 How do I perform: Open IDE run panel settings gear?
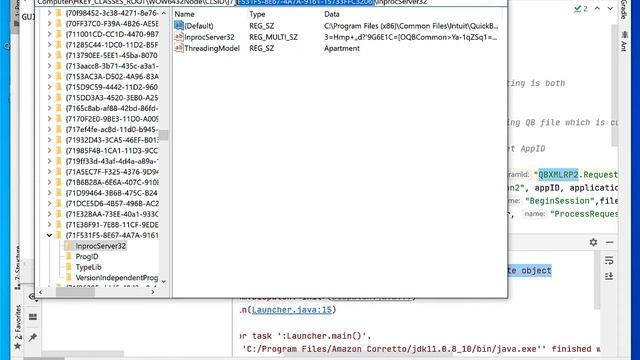coord(593,242)
